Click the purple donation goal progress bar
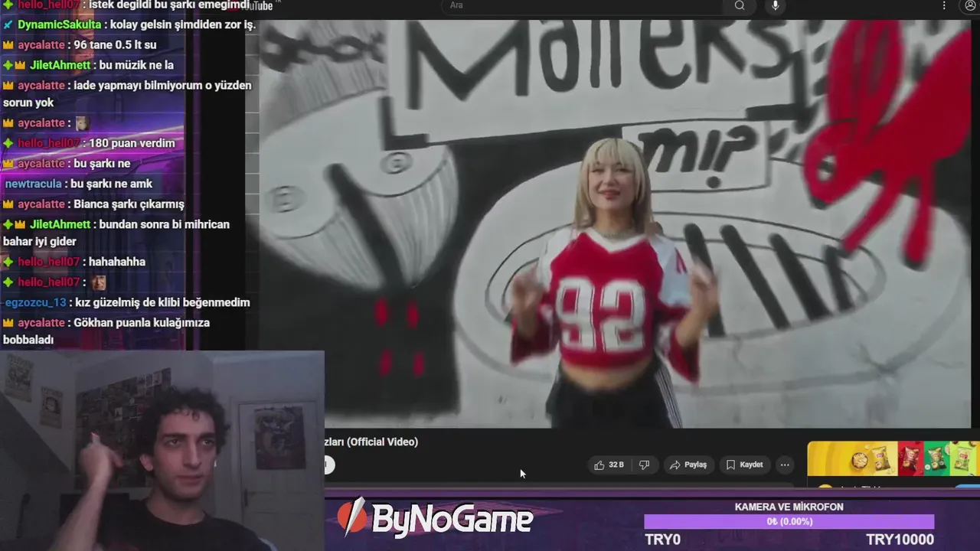 789,521
